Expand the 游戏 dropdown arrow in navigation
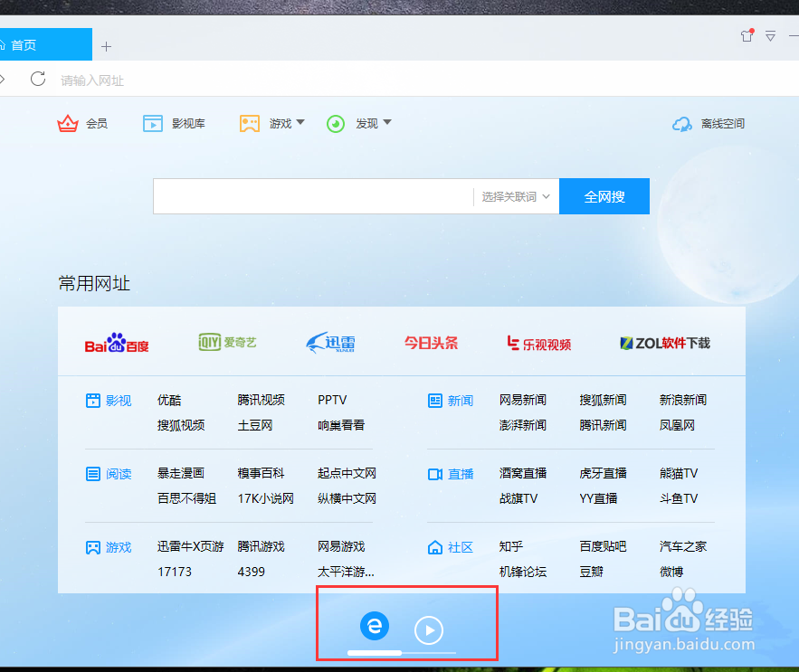The width and height of the screenshot is (799, 672). coord(300,122)
